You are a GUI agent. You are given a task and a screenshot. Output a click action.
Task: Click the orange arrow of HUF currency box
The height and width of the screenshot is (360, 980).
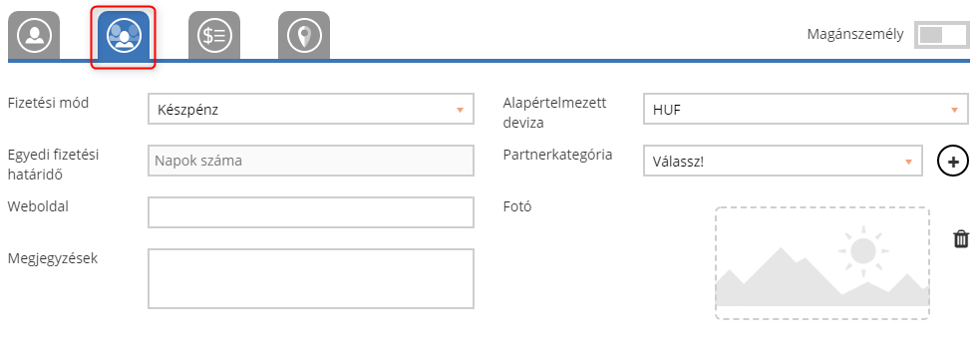pos(954,110)
